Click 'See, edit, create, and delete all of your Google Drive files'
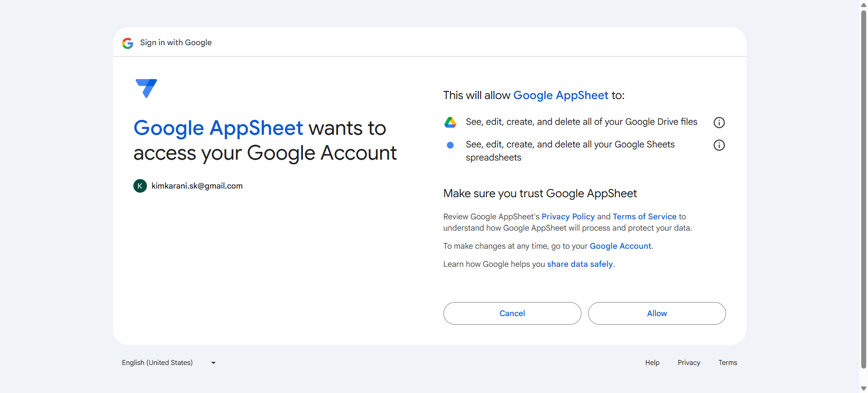868x393 pixels. 581,122
